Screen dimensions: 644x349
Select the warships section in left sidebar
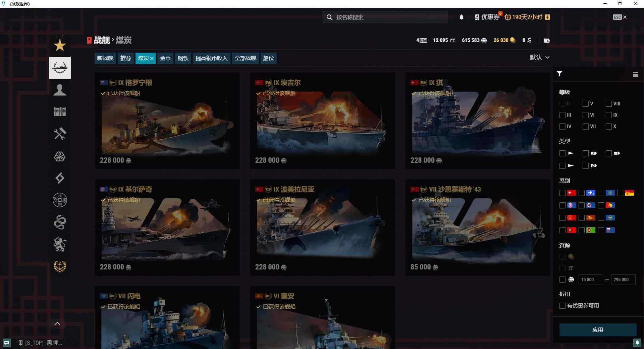(x=60, y=67)
